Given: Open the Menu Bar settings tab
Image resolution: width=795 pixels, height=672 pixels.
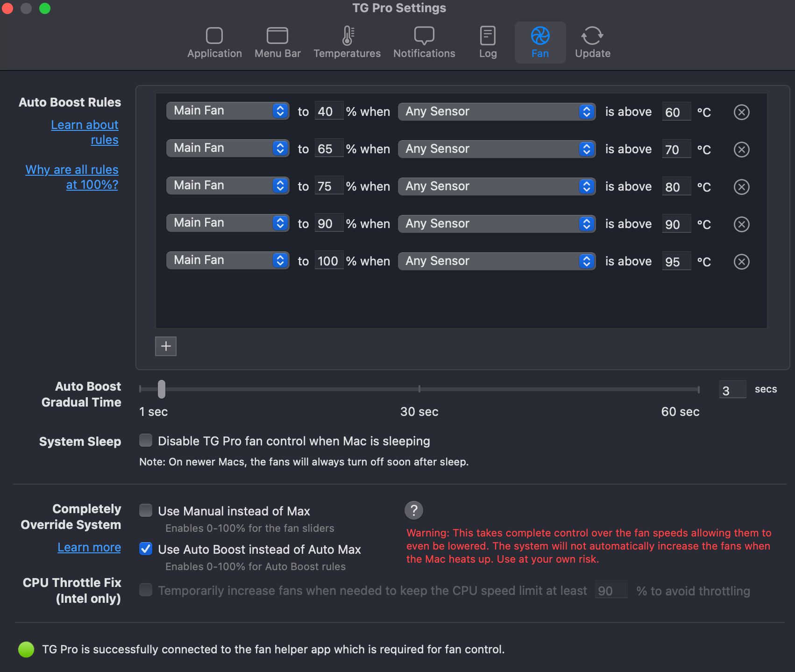Looking at the screenshot, I should coord(277,43).
